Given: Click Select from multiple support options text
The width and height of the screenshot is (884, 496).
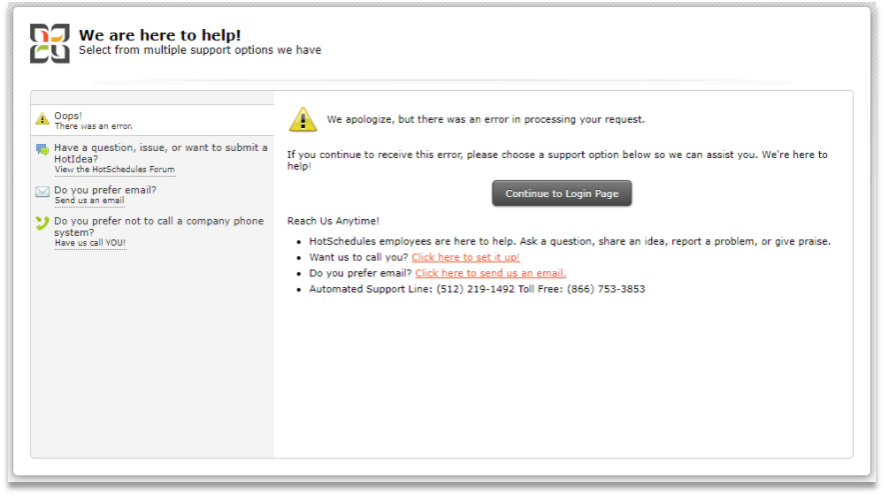Looking at the screenshot, I should tap(200, 50).
